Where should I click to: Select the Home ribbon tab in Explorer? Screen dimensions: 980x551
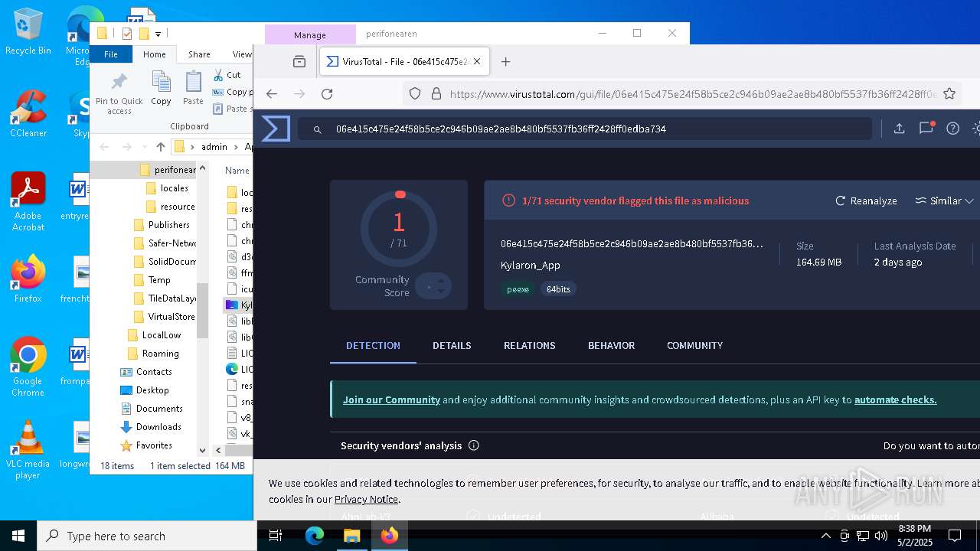[x=154, y=54]
